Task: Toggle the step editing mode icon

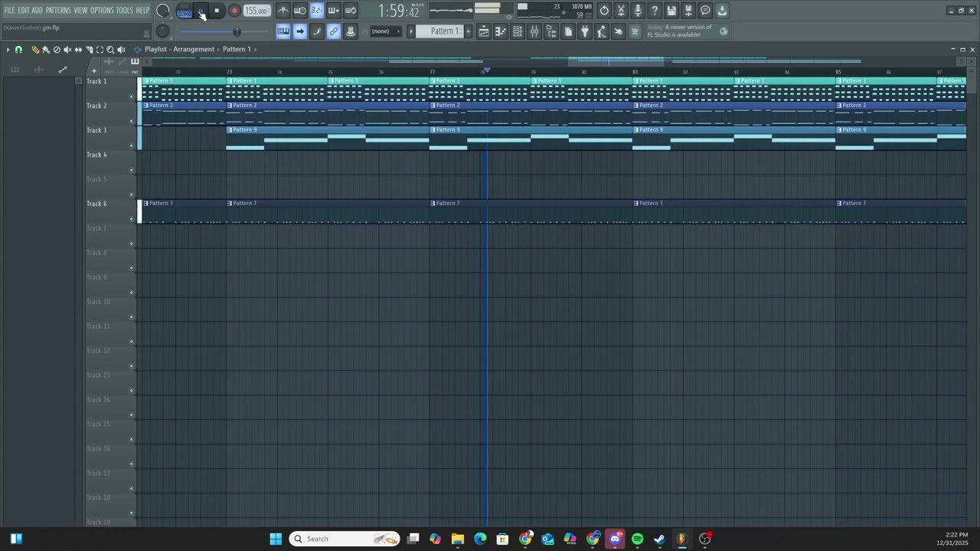Action: click(x=317, y=31)
